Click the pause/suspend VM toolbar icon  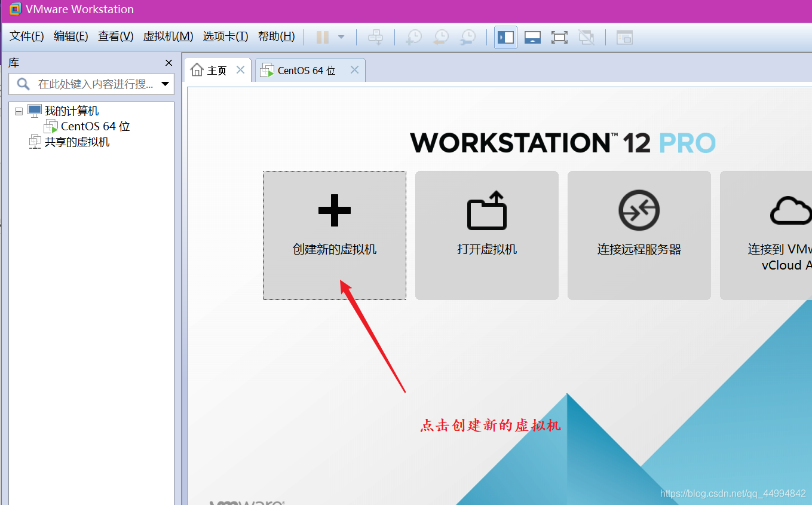323,38
